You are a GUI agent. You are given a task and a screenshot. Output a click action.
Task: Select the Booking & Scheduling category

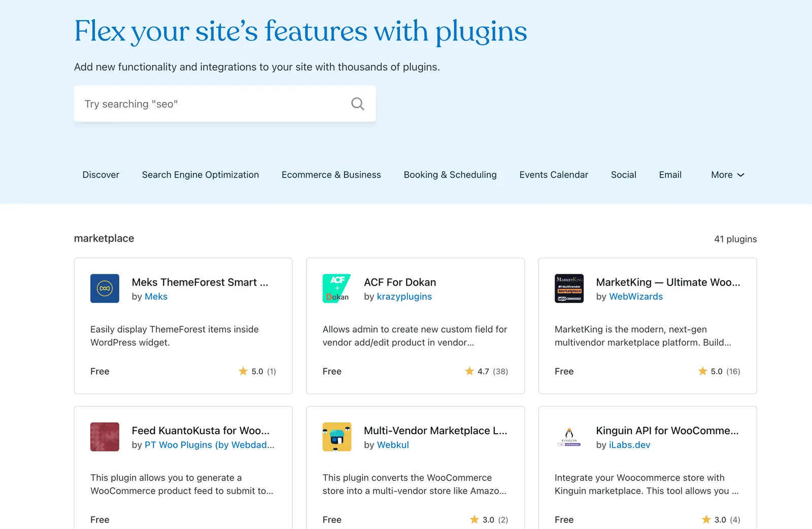[450, 175]
